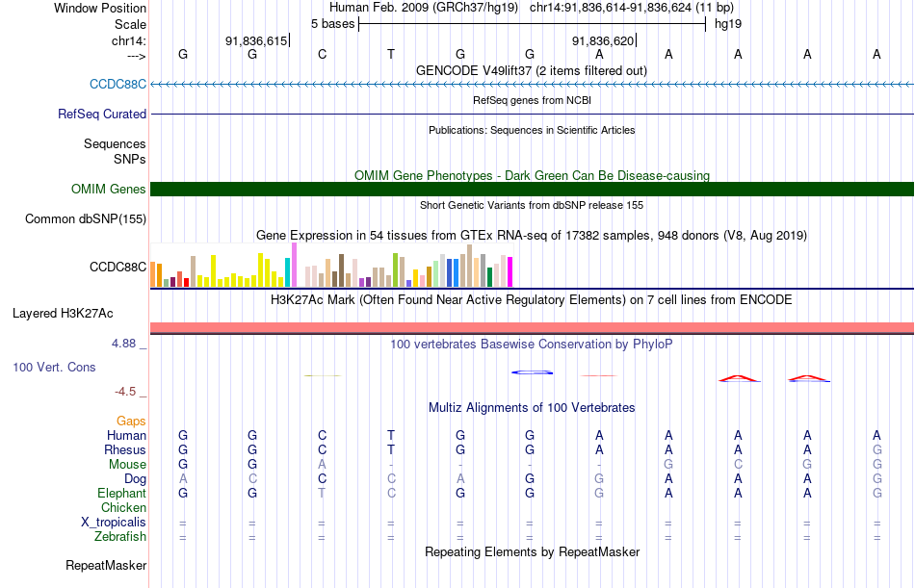Select the CCDC88C intron arrow line

pyautogui.click(x=533, y=85)
